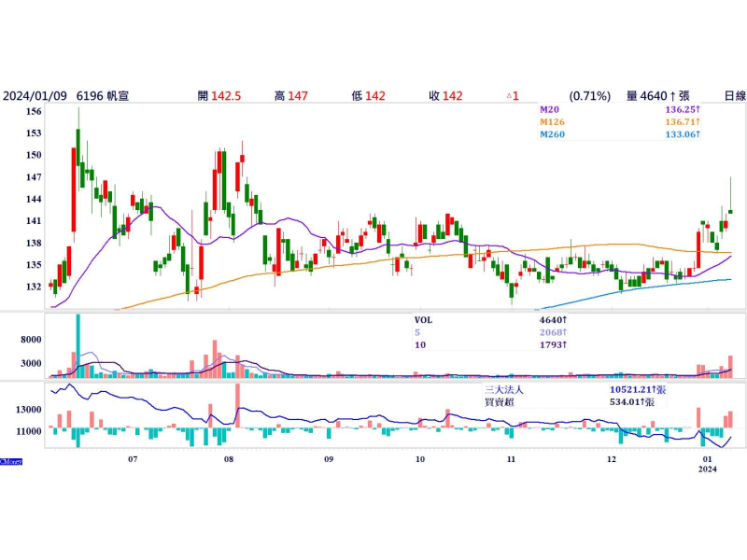Open the 2024/01/09 date field
The height and width of the screenshot is (560, 747).
click(34, 96)
